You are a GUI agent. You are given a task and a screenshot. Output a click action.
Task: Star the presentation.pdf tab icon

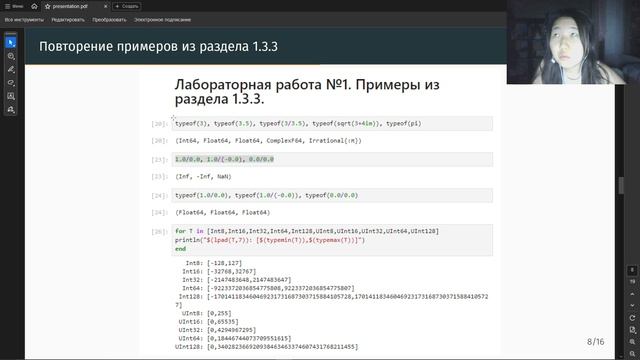tap(48, 7)
